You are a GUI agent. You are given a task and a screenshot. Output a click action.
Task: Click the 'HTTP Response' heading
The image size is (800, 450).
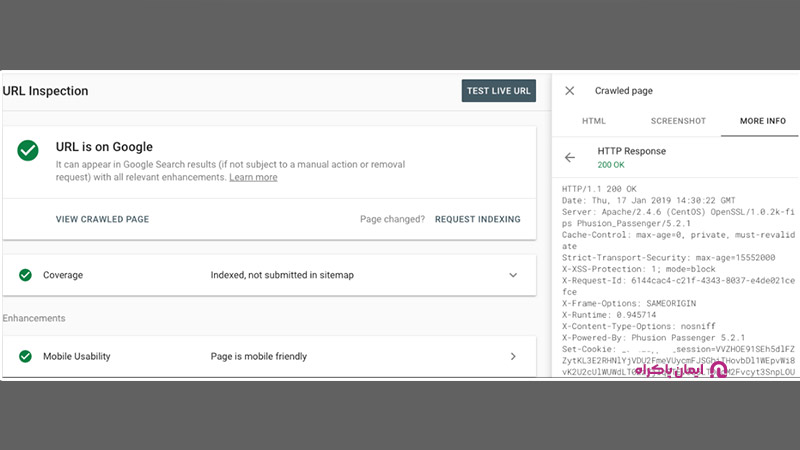pos(632,151)
